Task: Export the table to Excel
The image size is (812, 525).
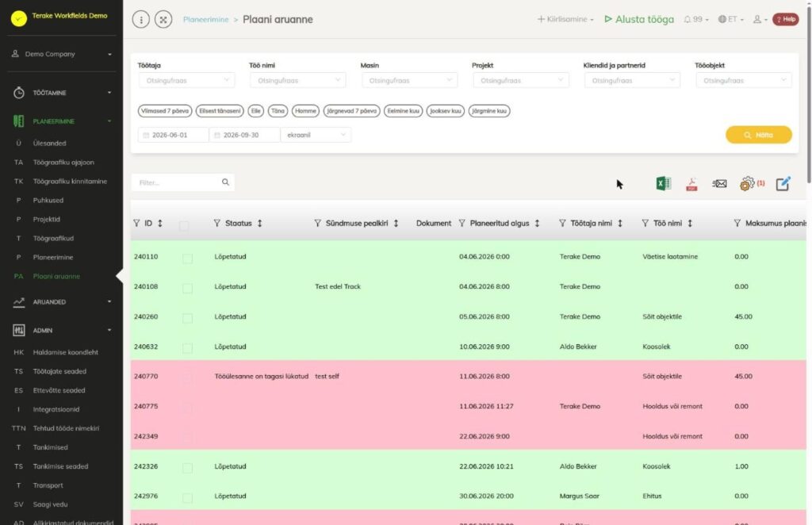Action: 664,183
